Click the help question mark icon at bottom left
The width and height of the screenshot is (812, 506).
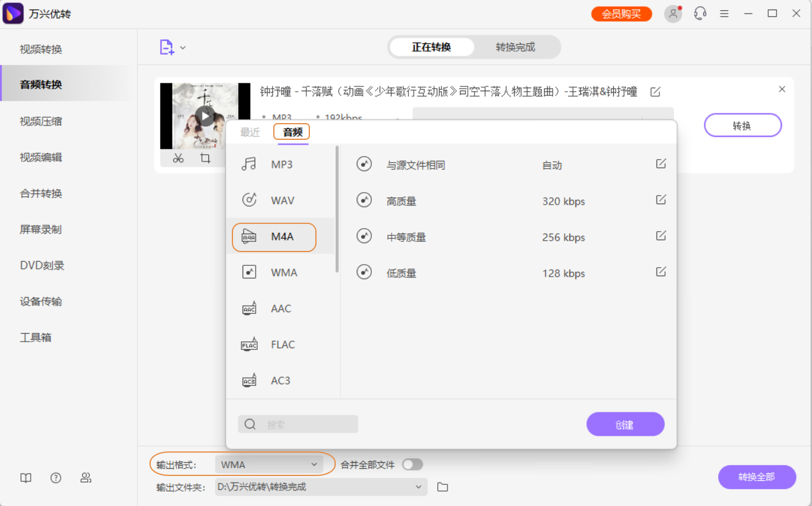click(56, 478)
